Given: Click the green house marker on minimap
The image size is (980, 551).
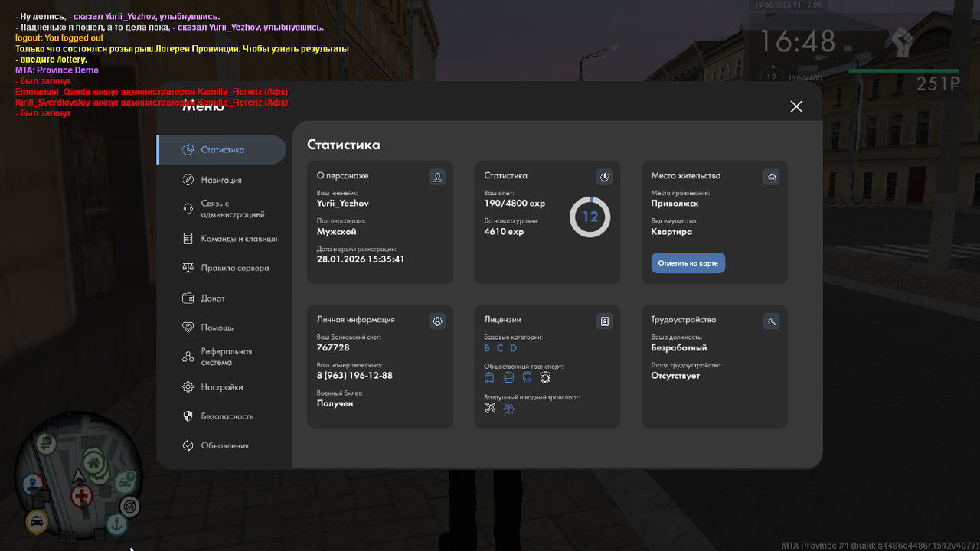Looking at the screenshot, I should point(93,463).
